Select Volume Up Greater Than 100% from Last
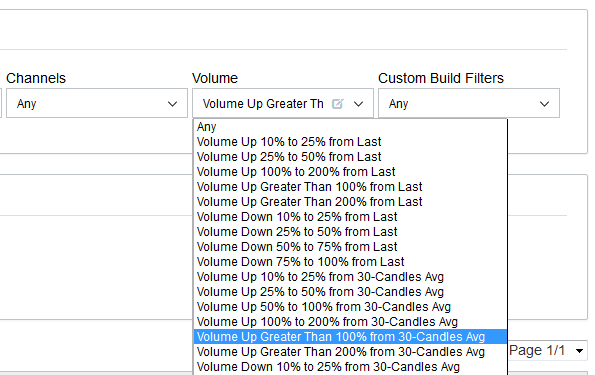The width and height of the screenshot is (595, 375). [350, 187]
